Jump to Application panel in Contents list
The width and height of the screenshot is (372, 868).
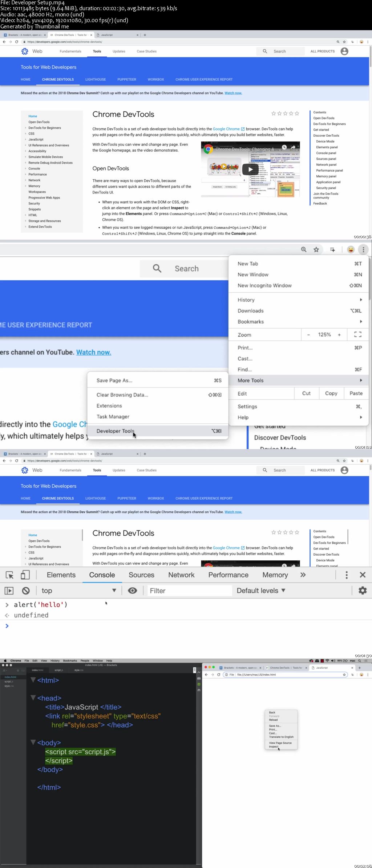click(x=328, y=182)
